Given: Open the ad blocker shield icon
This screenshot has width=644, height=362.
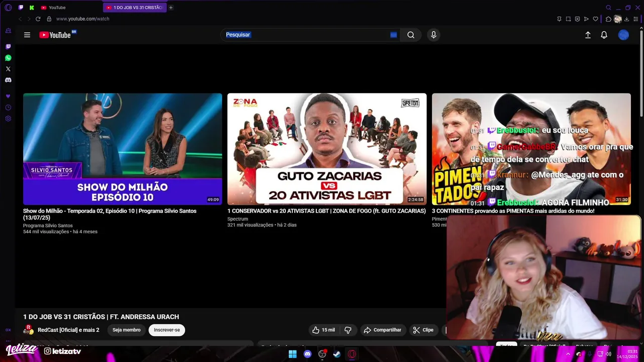Looking at the screenshot, I should pos(577,19).
